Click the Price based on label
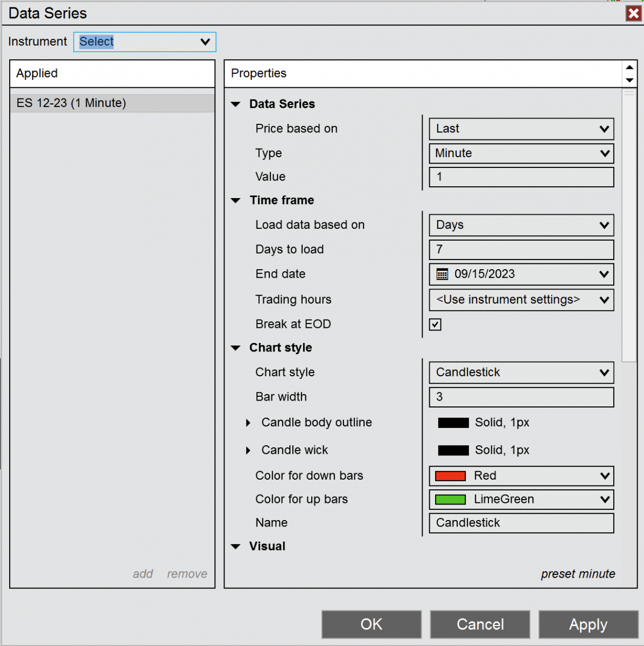Viewport: 644px width, 646px height. coord(297,129)
